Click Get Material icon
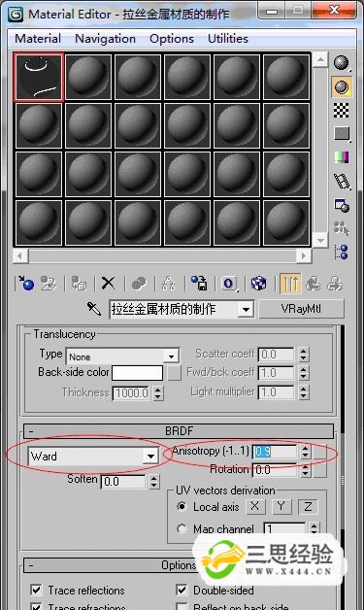The width and height of the screenshot is (364, 610). point(25,284)
